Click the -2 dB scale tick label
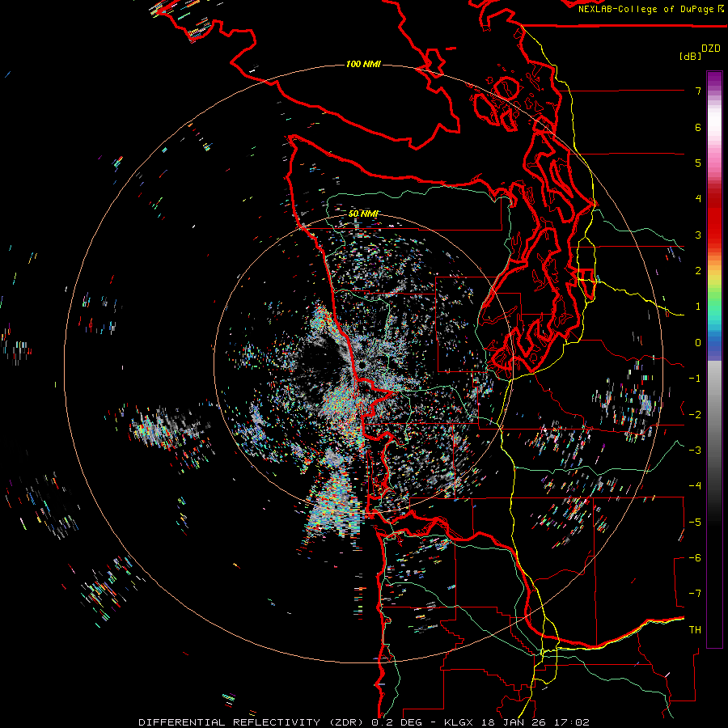Screen dimensions: 728x728 click(x=695, y=414)
